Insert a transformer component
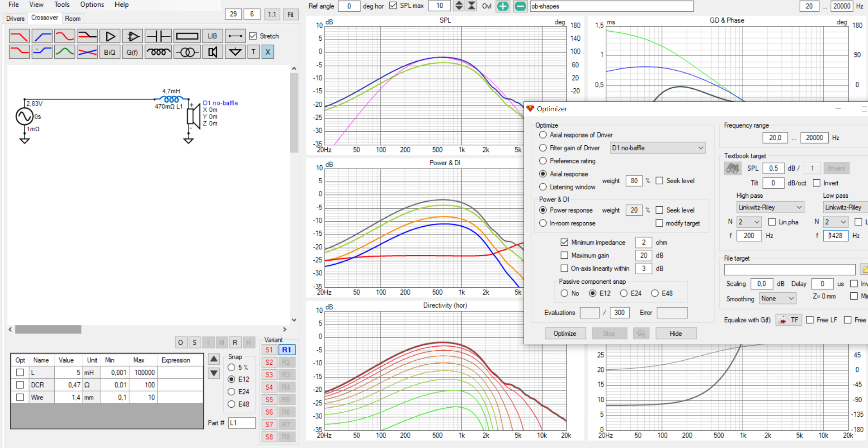 [x=187, y=52]
